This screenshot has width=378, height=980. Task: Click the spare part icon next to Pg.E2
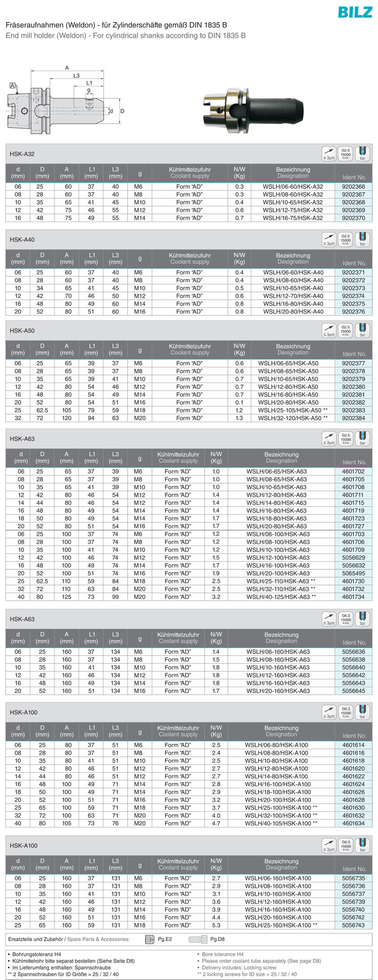tap(150, 939)
